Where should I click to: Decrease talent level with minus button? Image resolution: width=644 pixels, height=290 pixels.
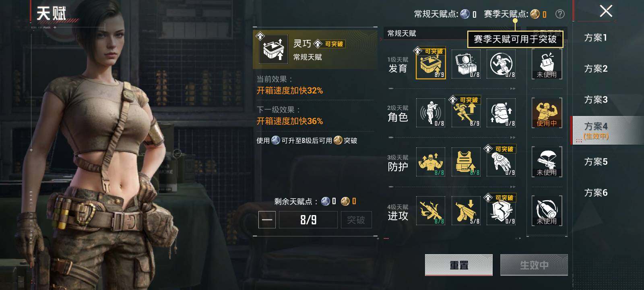[267, 220]
